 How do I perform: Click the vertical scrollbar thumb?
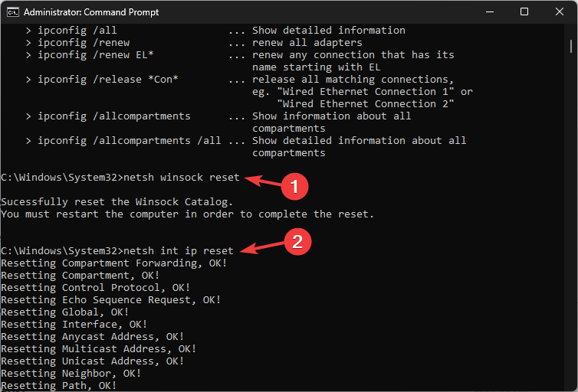click(570, 47)
